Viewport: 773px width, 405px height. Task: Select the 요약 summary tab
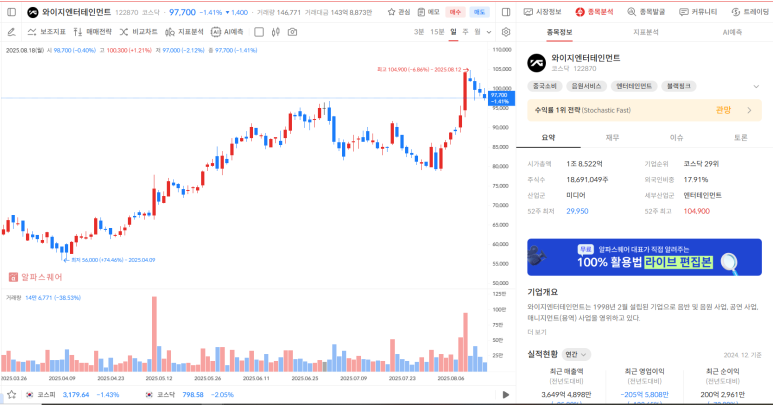pos(548,137)
